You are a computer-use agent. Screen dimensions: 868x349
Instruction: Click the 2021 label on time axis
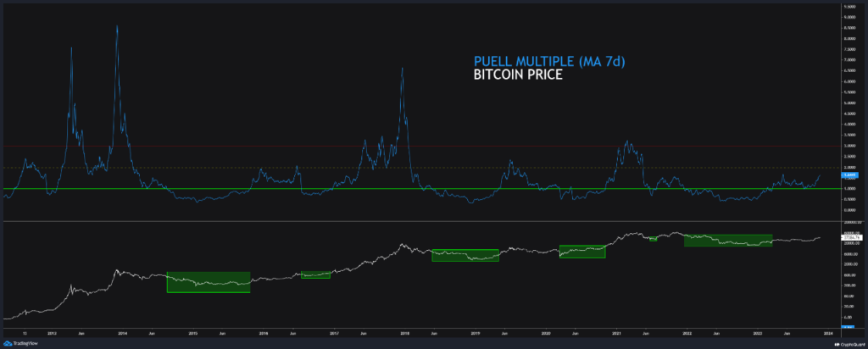click(x=617, y=334)
